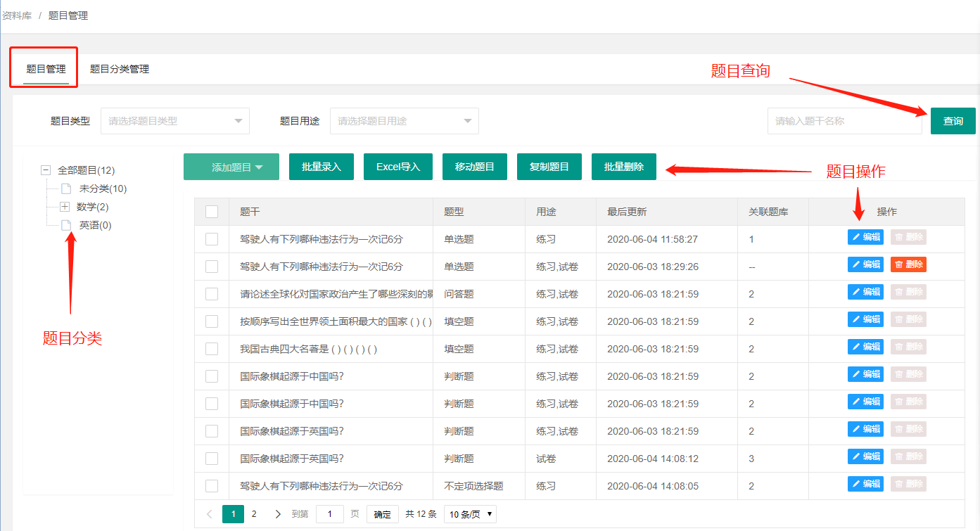Toggle the select-all checkbox in table header
Screen dimensions: 980x531
click(x=212, y=212)
